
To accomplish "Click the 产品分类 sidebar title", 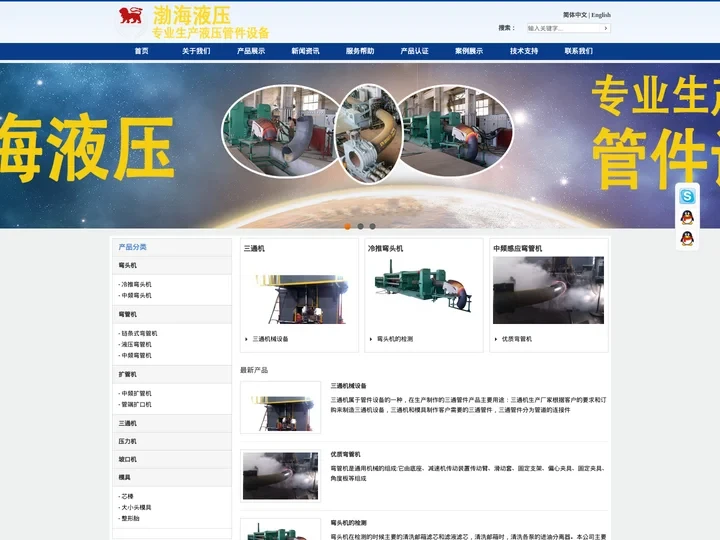I will coord(132,247).
